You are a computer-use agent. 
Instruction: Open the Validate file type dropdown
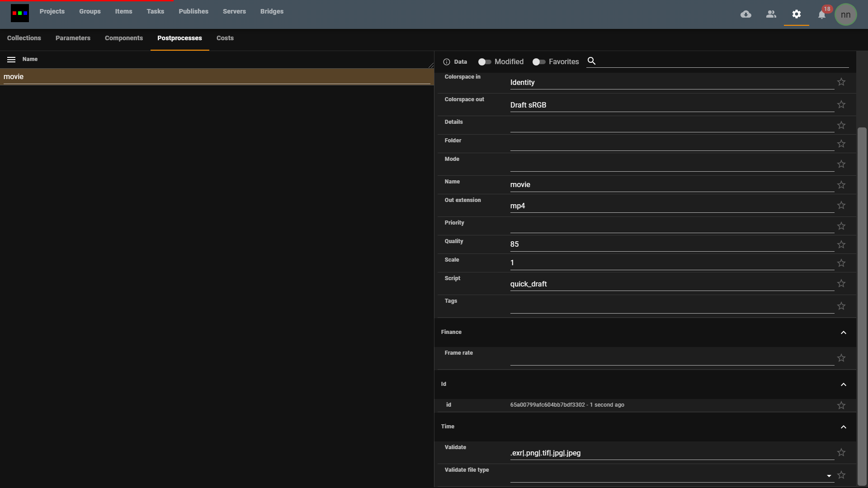(829, 476)
